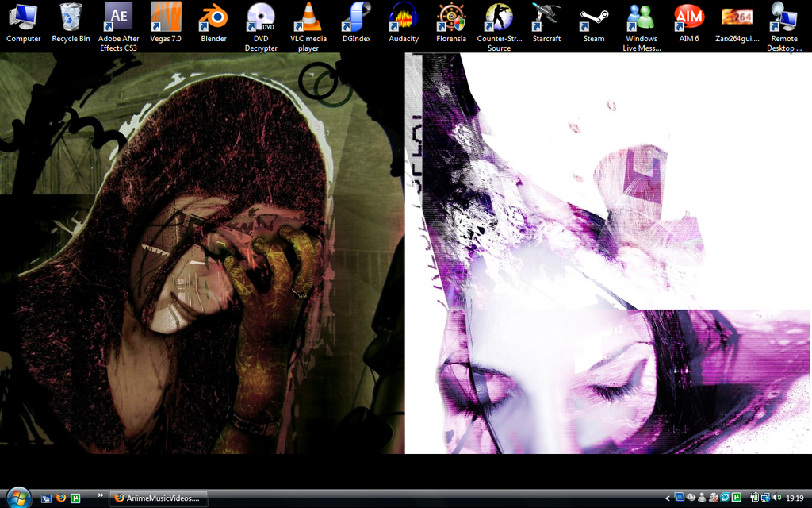The image size is (812, 508).
Task: Expand the quick launch overflow chevron
Action: coord(101,495)
